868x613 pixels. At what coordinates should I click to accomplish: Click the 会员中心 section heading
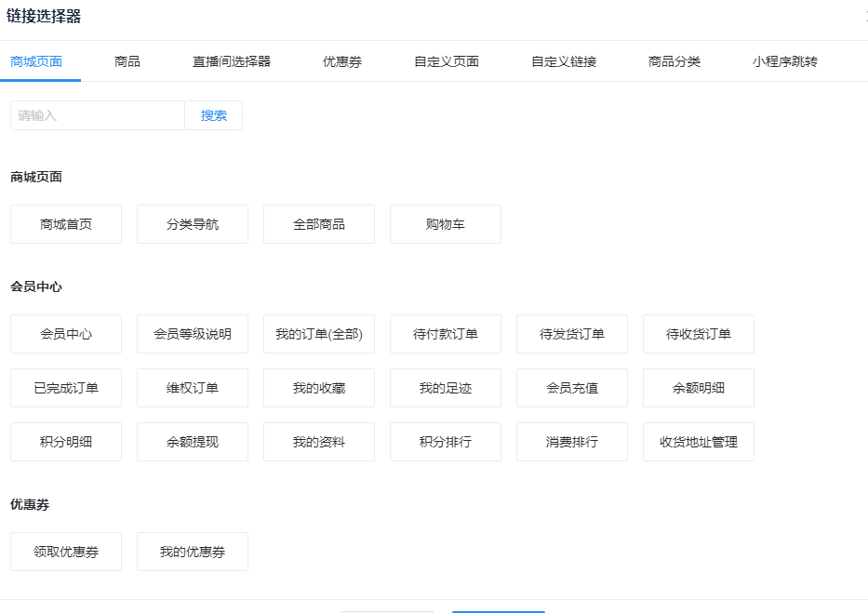pos(36,287)
